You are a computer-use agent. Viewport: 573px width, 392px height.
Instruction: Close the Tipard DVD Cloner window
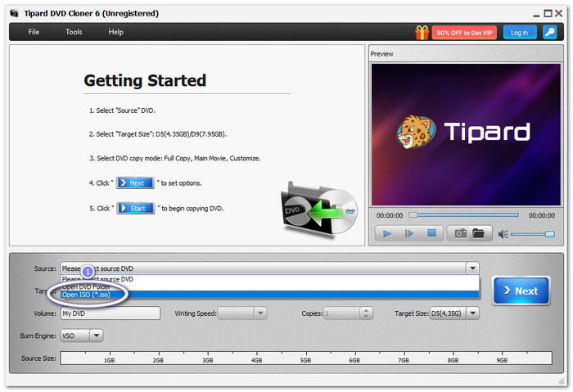pyautogui.click(x=559, y=14)
